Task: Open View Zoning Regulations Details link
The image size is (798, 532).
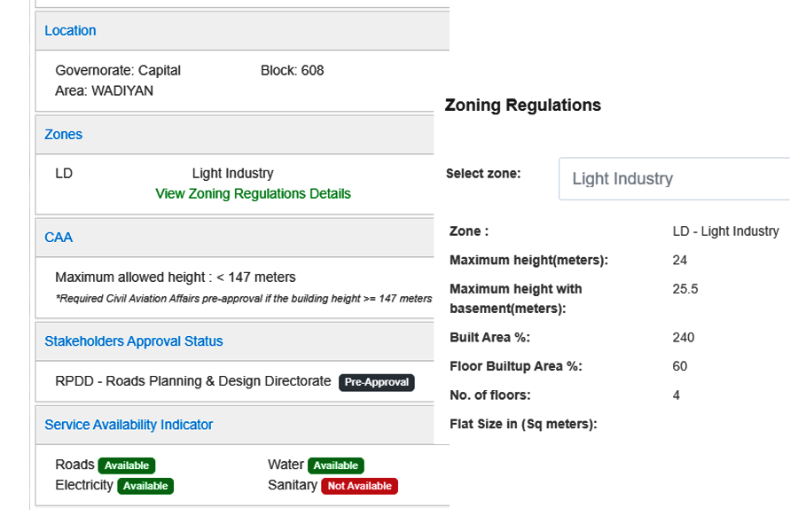Action: click(253, 193)
